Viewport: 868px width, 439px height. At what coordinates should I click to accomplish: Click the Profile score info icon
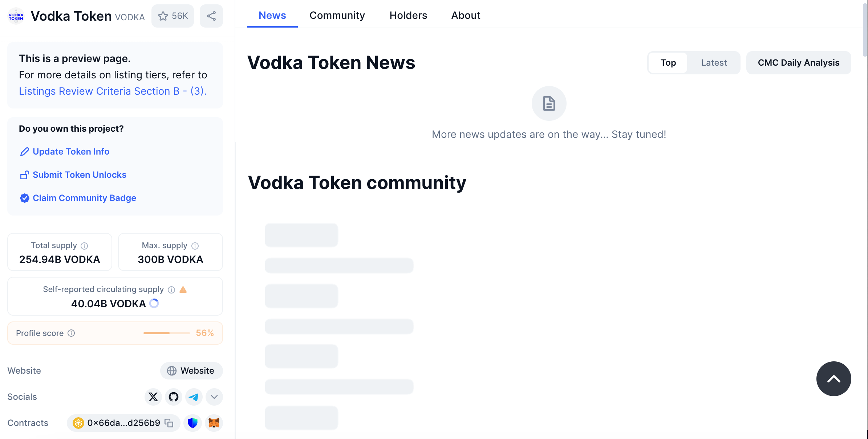pos(72,333)
